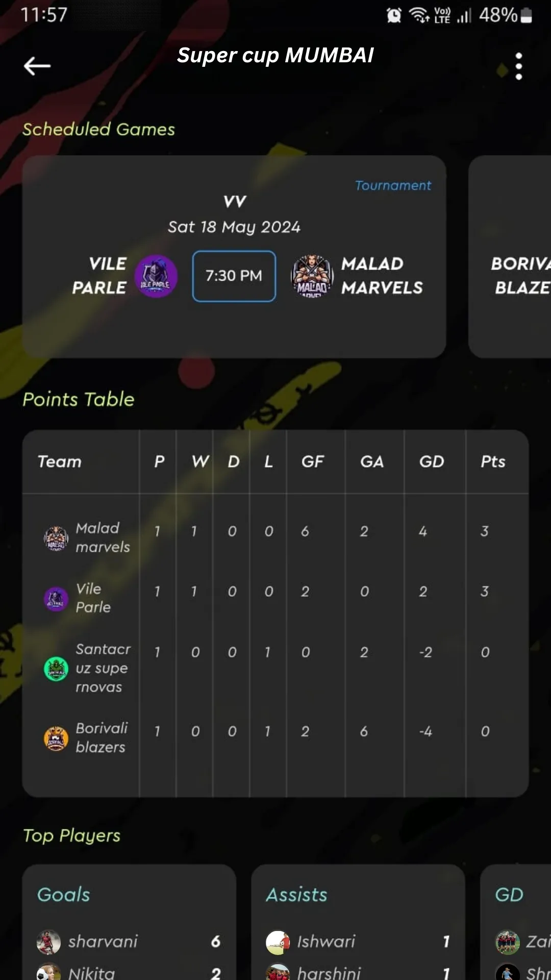Select Santacruz supernovas logo in points table

[x=56, y=668]
